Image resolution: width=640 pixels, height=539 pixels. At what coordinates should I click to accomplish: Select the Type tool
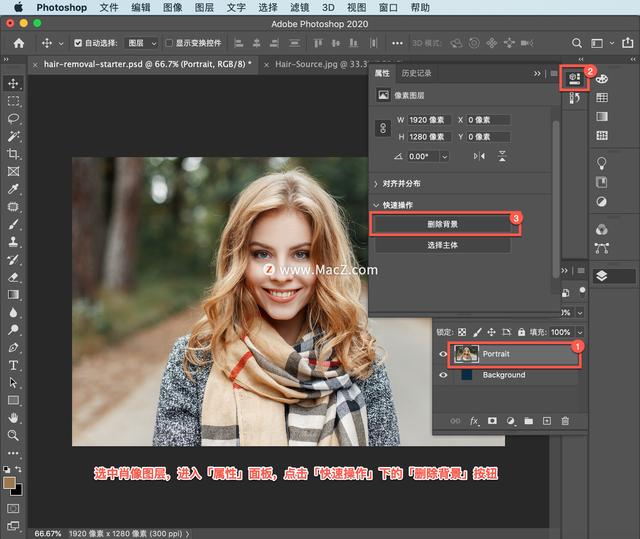click(14, 365)
